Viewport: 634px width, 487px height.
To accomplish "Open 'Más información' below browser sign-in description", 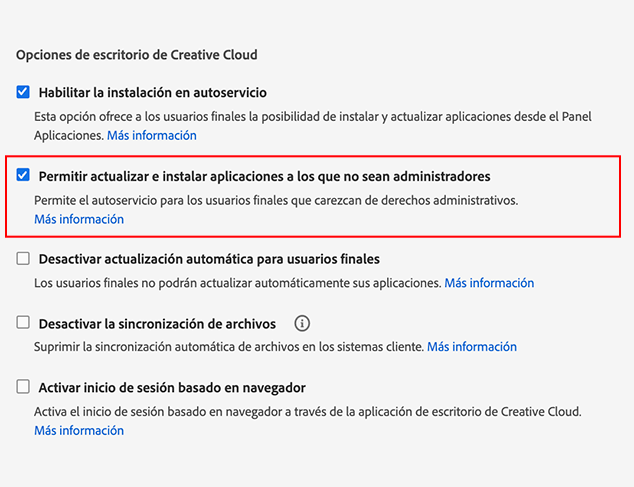I will [79, 430].
